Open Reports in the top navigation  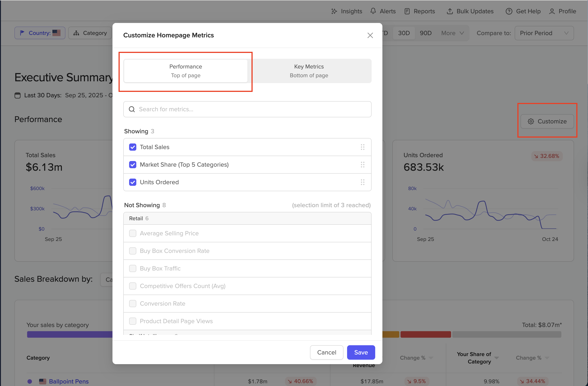coord(420,11)
